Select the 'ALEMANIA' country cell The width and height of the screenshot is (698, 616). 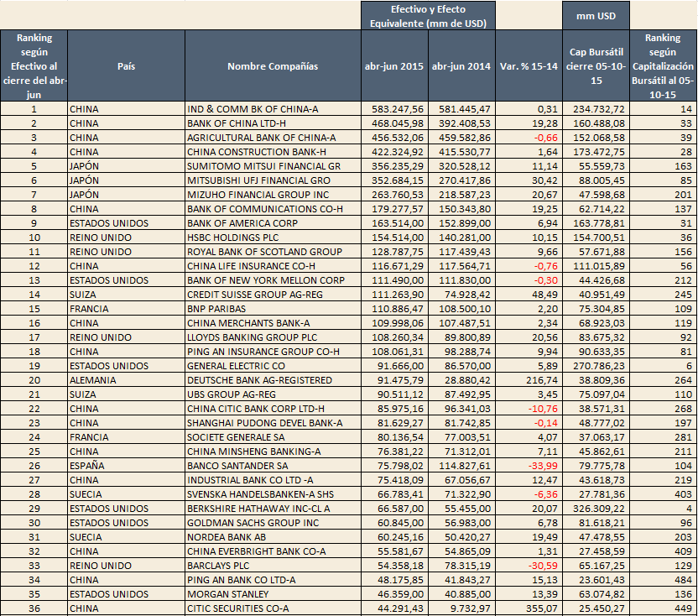pyautogui.click(x=126, y=380)
